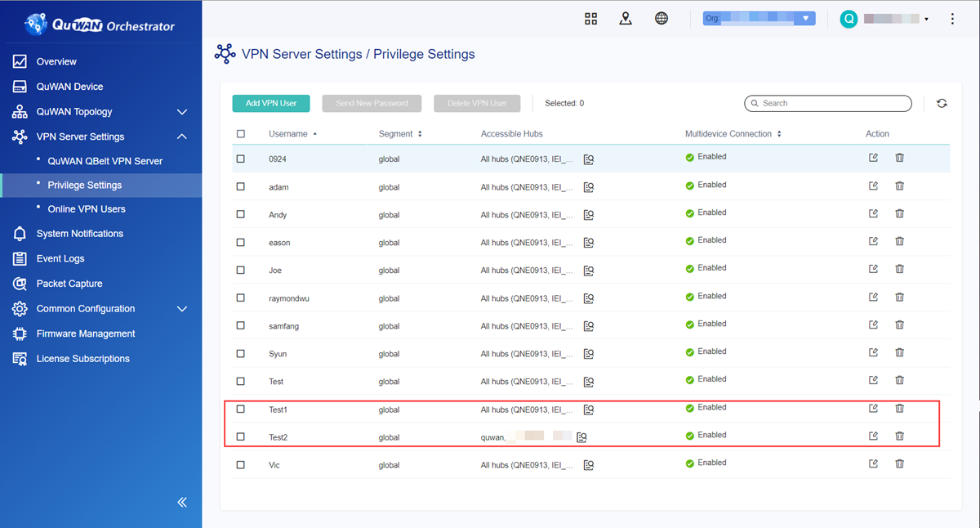980x528 pixels.
Task: Mark the checkbox for user Test2
Action: tap(240, 436)
